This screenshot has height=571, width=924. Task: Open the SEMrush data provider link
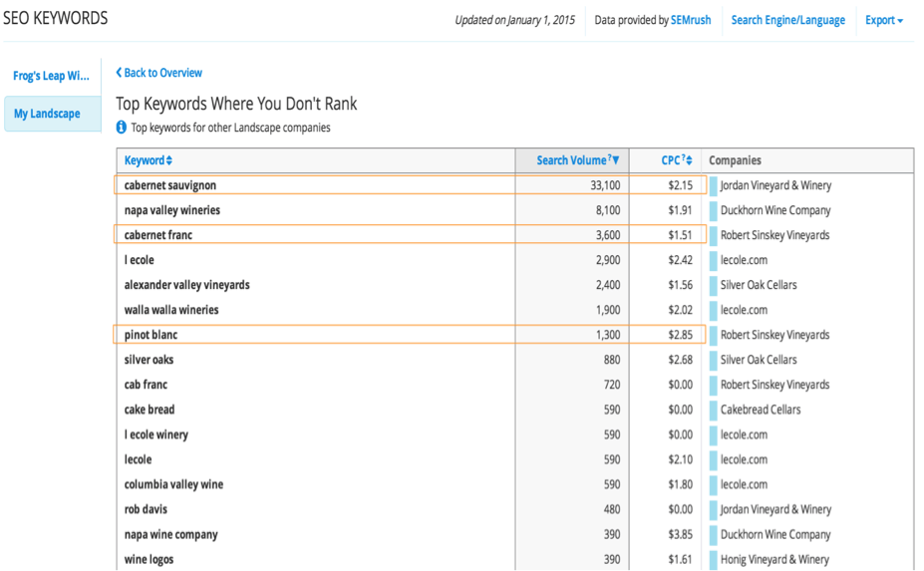[691, 20]
